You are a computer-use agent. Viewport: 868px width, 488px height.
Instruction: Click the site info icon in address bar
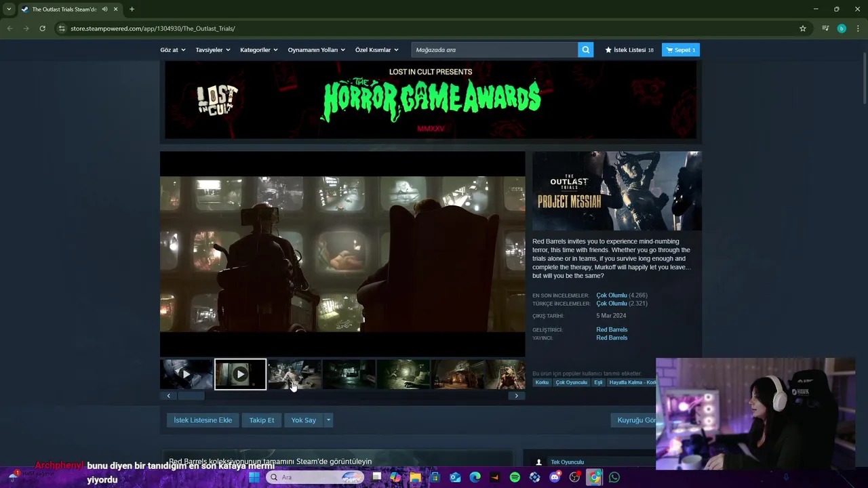pos(62,28)
